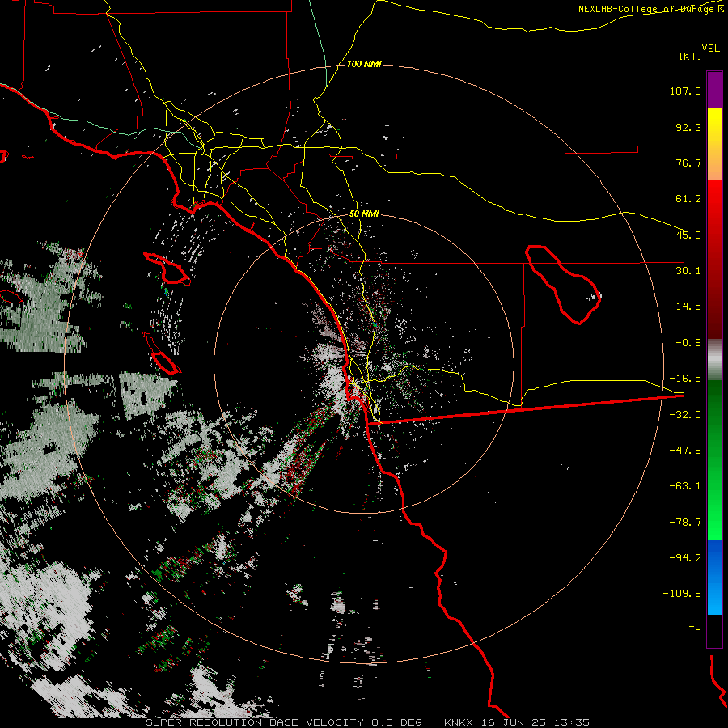Click the -94.2 velocity scale label

pos(685,557)
